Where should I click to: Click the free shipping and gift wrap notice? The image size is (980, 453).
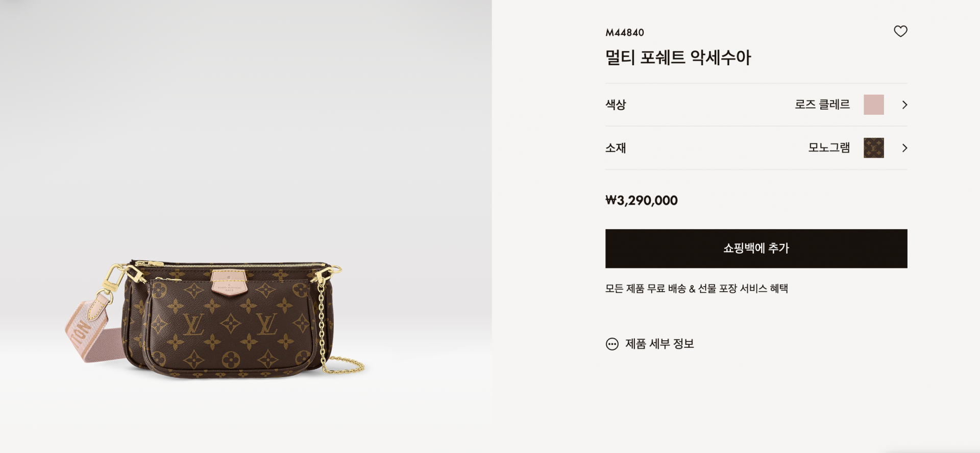[x=697, y=289]
